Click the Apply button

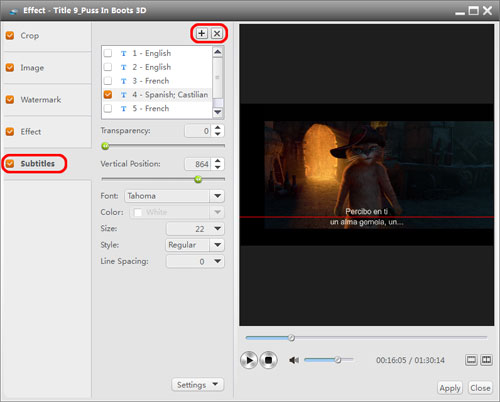(x=450, y=388)
